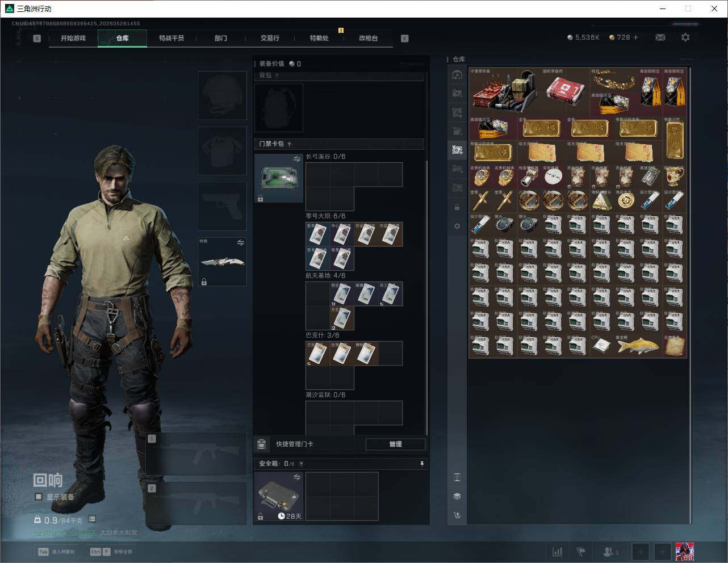Click the 转移全部 Ctrl F hint

click(111, 552)
